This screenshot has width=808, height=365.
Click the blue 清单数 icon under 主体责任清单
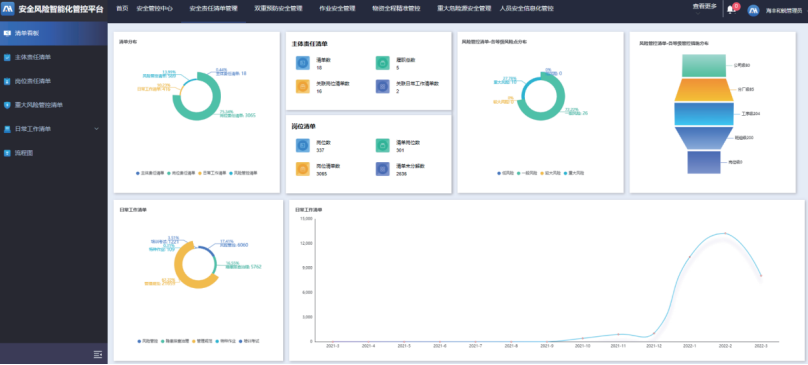302,63
